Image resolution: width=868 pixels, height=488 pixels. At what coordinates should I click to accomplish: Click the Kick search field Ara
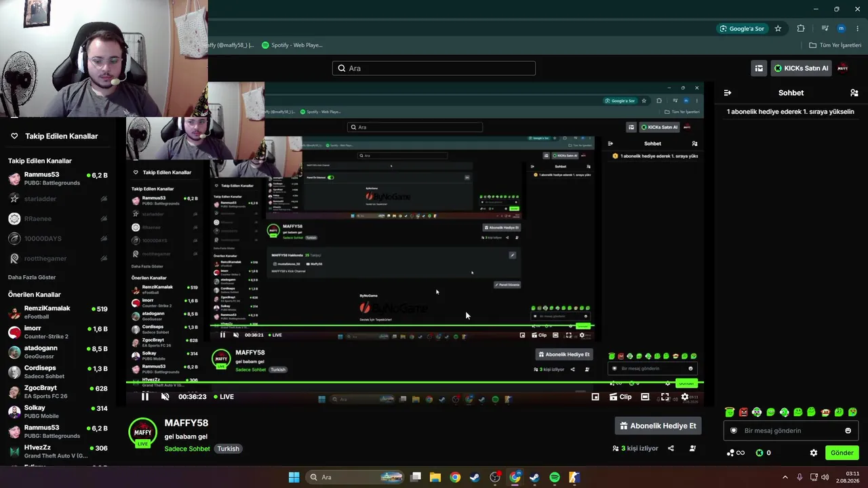point(434,68)
